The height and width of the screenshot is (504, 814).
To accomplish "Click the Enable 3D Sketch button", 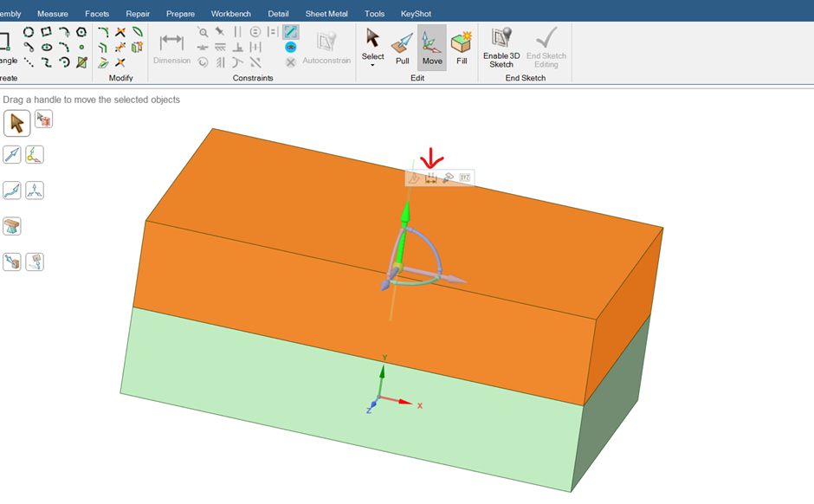I will [501, 48].
